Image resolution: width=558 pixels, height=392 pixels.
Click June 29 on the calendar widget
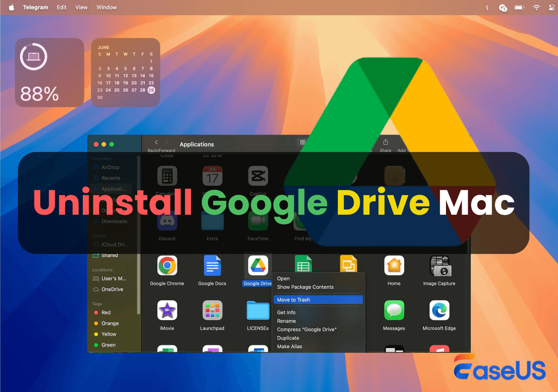(x=151, y=90)
